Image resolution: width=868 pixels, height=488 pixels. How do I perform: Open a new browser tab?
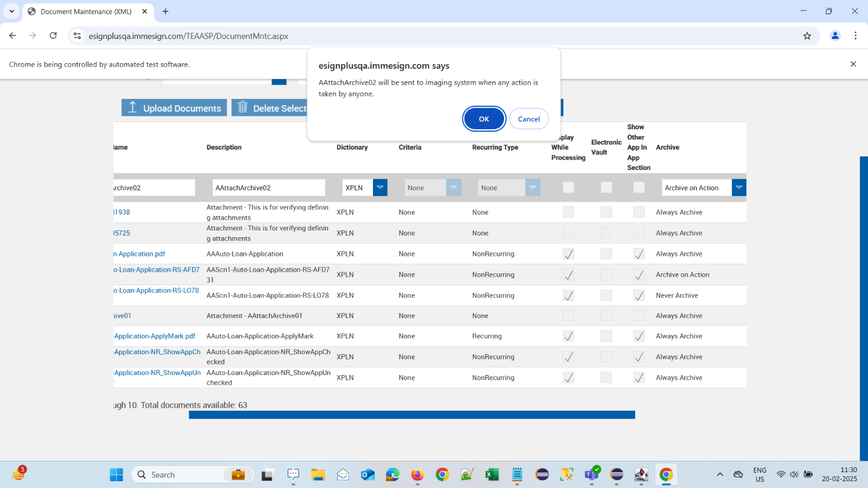click(x=166, y=11)
